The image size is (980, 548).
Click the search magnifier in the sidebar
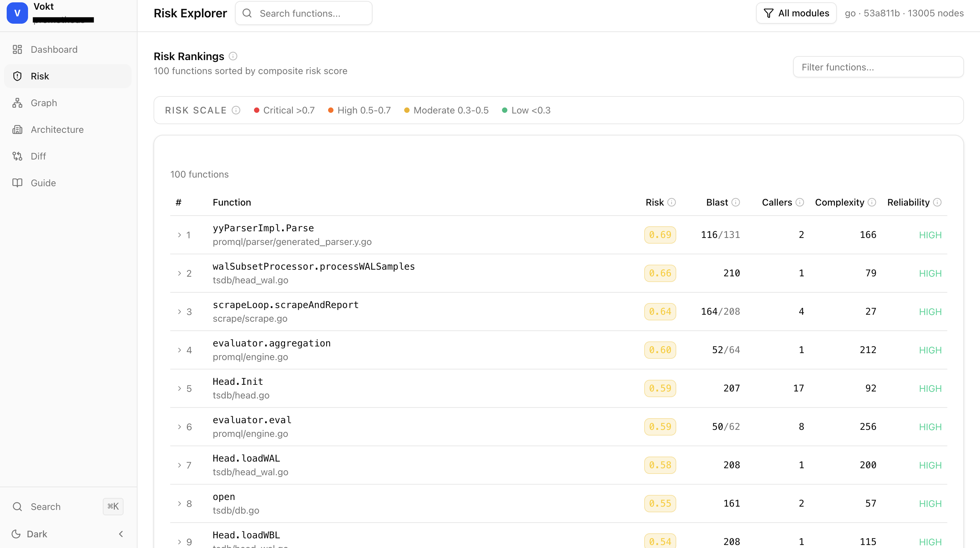(x=17, y=507)
